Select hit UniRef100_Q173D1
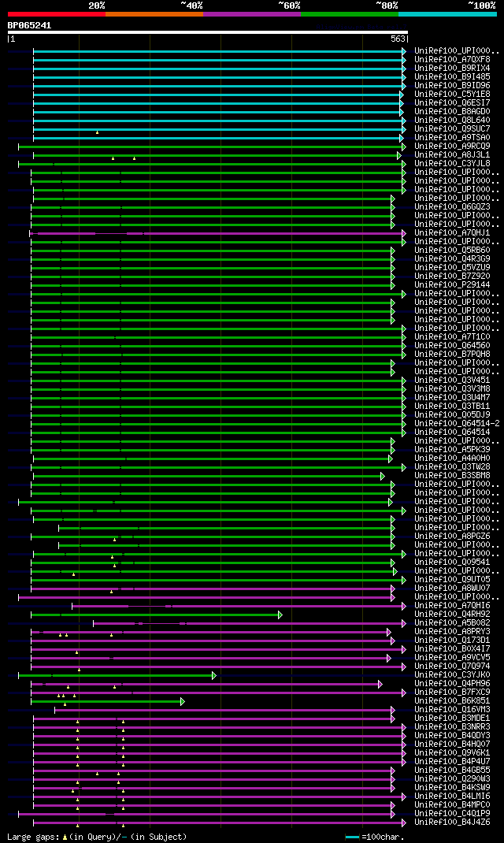This screenshot has width=504, height=843. click(452, 641)
